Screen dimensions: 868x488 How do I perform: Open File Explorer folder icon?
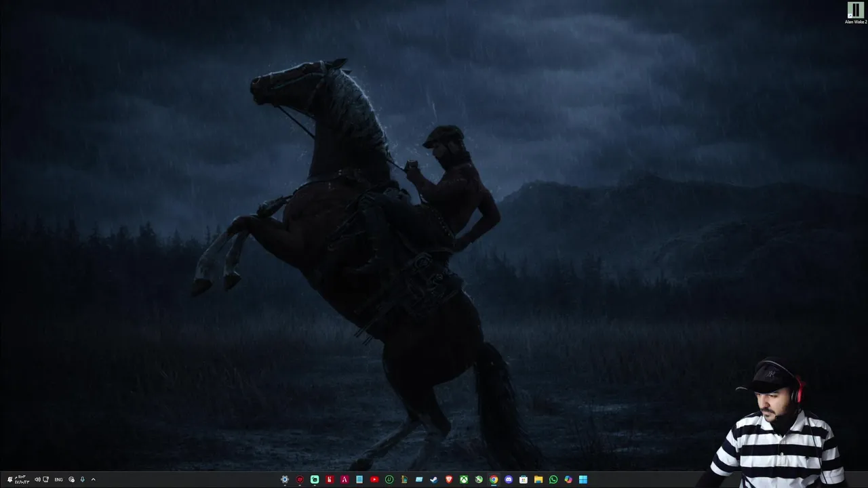[x=538, y=479]
